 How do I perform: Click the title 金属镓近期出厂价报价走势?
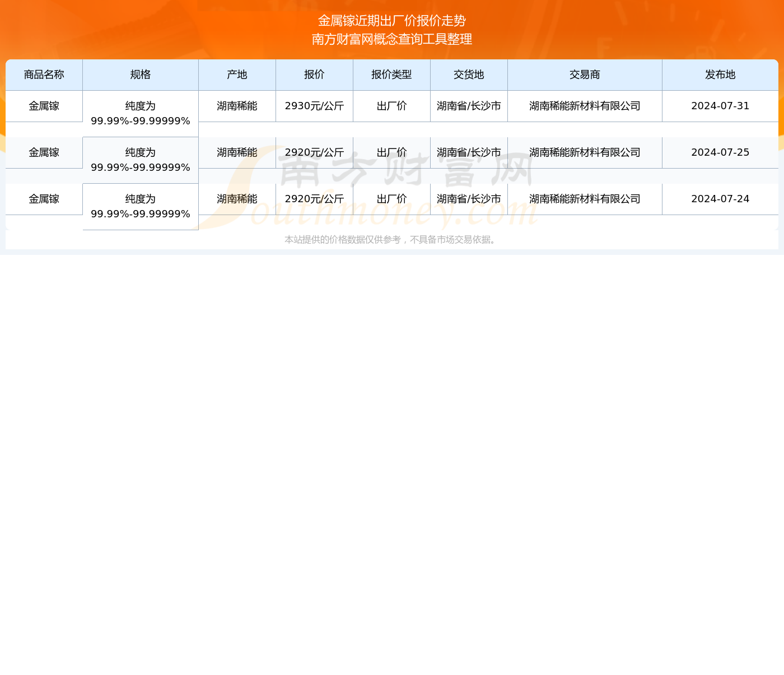(x=392, y=21)
